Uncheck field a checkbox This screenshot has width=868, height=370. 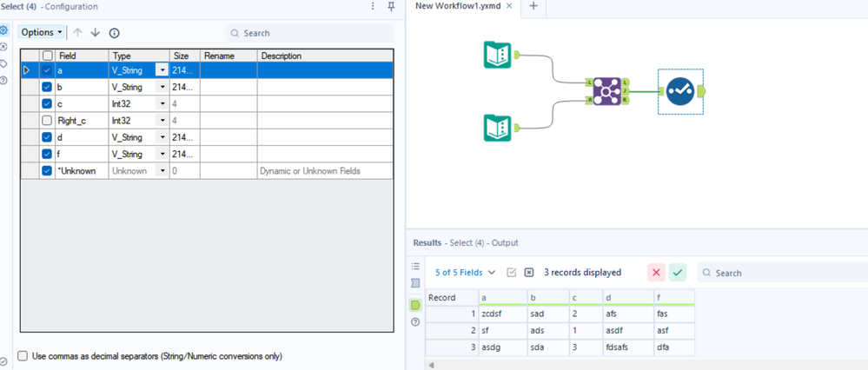point(48,70)
